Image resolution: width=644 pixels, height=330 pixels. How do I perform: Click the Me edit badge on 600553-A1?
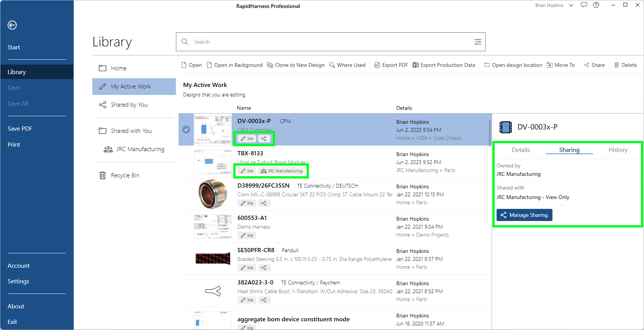click(247, 235)
